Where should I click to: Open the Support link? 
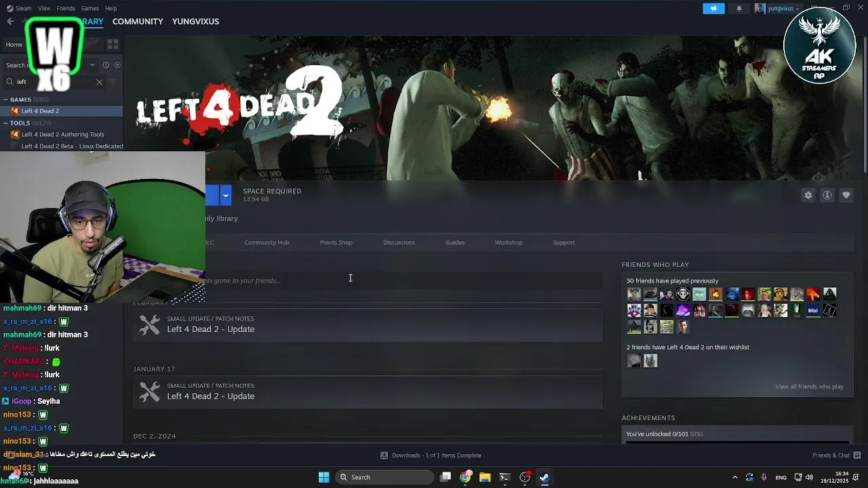564,243
